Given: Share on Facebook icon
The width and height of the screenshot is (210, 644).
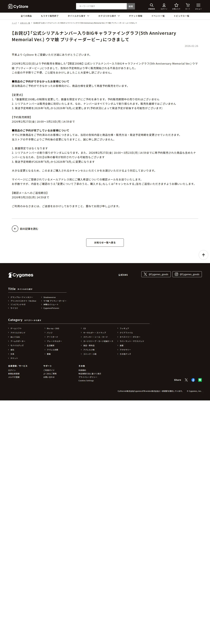Looking at the screenshot, I should (x=193, y=380).
